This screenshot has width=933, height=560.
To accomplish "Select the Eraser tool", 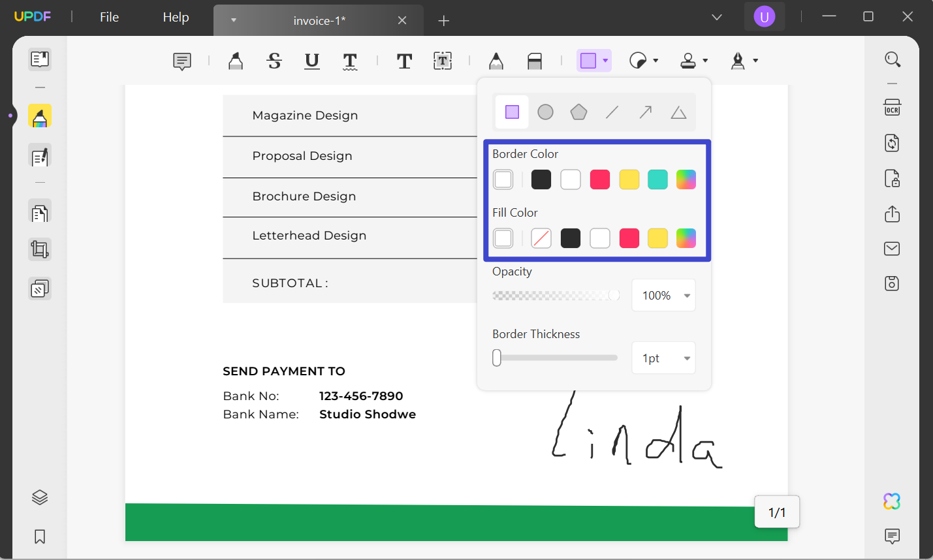I will pos(534,61).
